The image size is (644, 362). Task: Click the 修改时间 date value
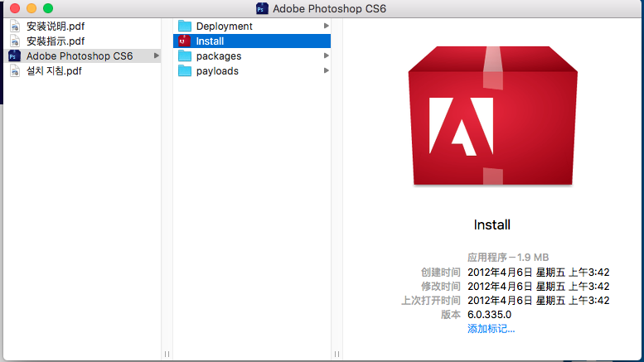(x=539, y=286)
